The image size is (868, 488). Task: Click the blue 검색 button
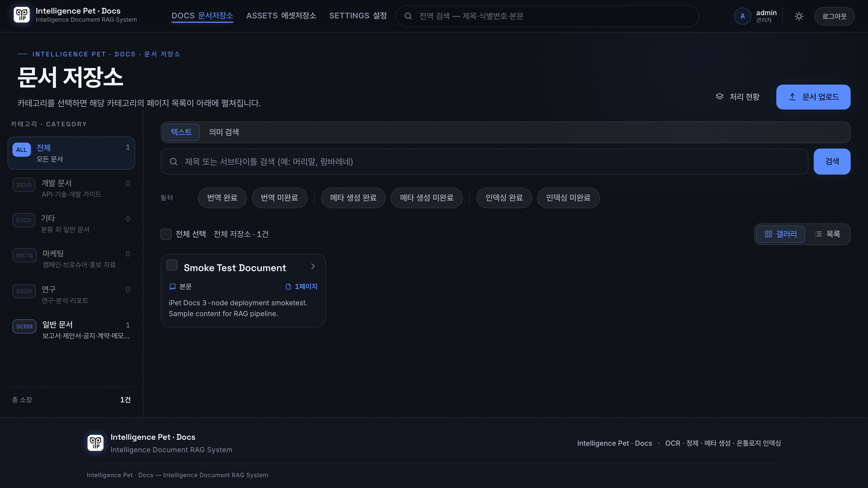tap(832, 162)
